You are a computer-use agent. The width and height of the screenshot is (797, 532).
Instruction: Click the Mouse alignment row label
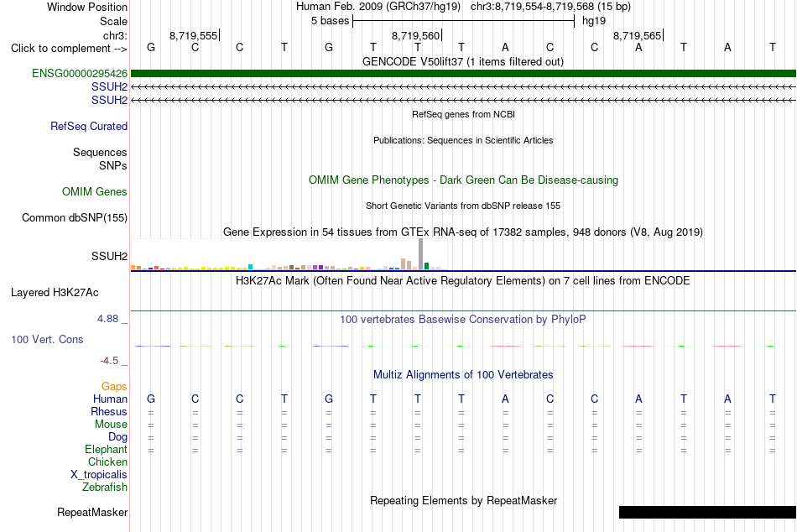(112, 425)
